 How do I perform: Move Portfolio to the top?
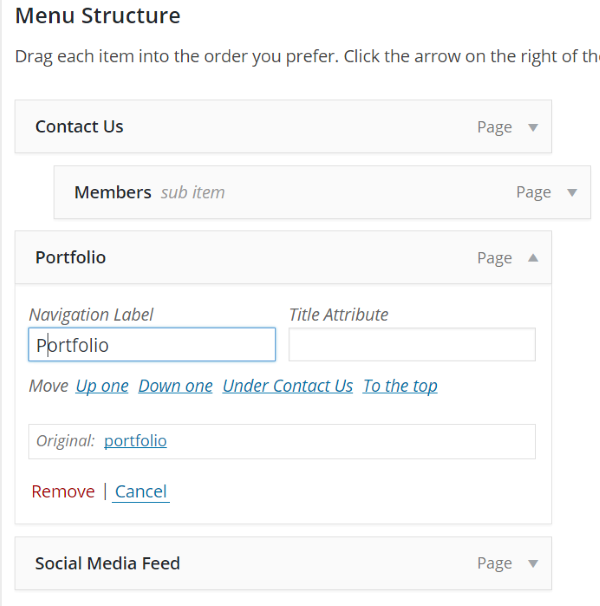click(400, 386)
